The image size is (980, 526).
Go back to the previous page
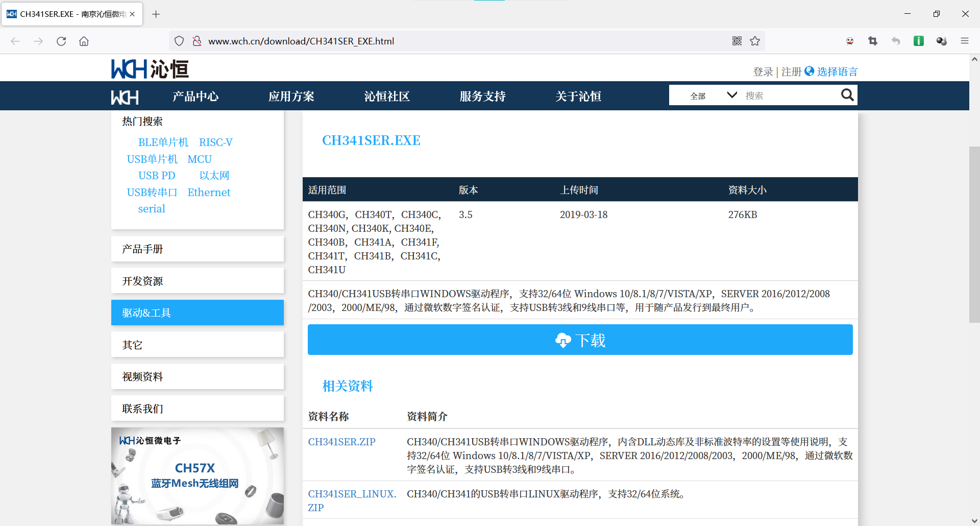point(15,41)
